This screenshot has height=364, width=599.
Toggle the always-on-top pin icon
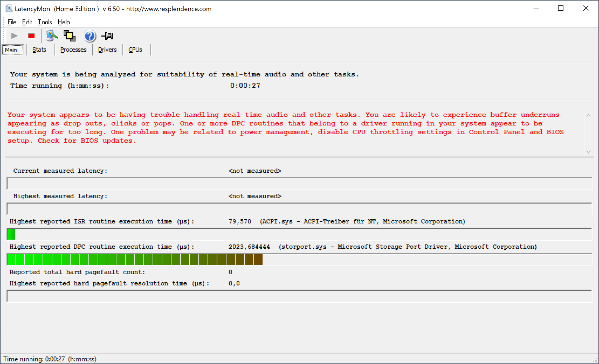click(x=107, y=36)
